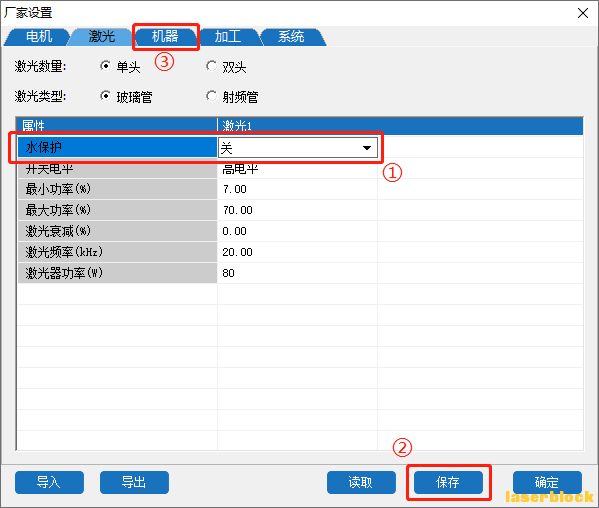Switch to the 电机 tab
Viewport: 599px width, 508px height.
tap(38, 37)
